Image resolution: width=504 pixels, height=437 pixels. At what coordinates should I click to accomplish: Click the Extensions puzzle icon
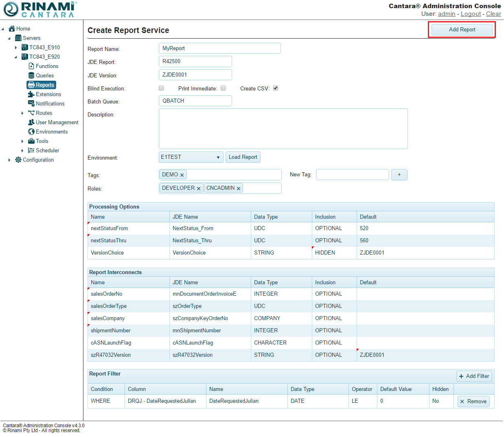31,94
